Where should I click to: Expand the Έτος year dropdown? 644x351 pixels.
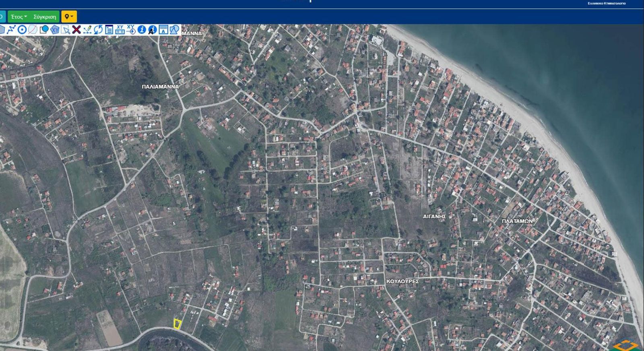click(19, 17)
